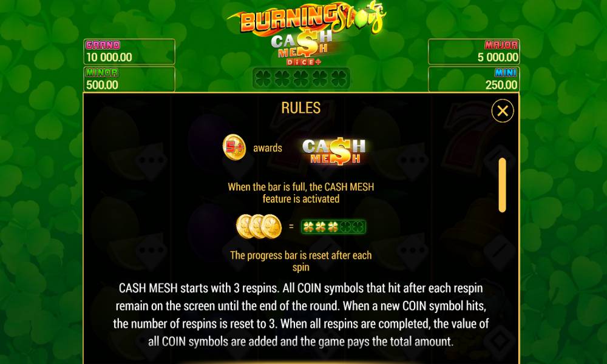607x364 pixels.
Task: Click the clover progress bar example in rules
Action: (333, 227)
